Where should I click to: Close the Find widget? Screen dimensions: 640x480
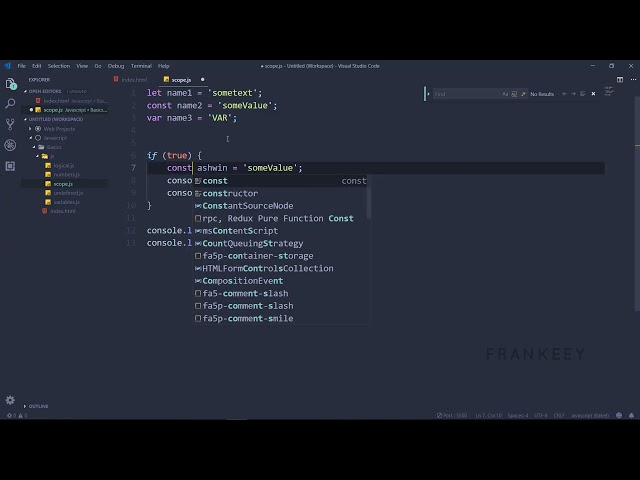pos(593,94)
